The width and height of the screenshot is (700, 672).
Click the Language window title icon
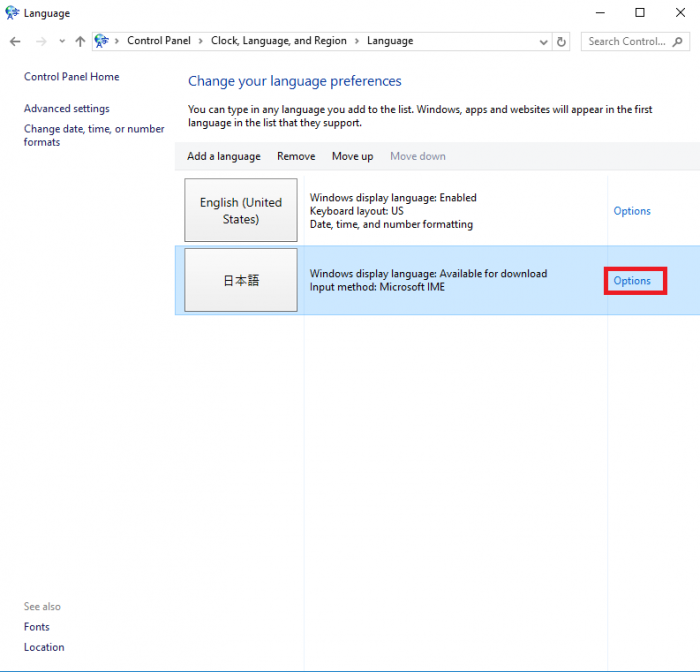pyautogui.click(x=12, y=13)
